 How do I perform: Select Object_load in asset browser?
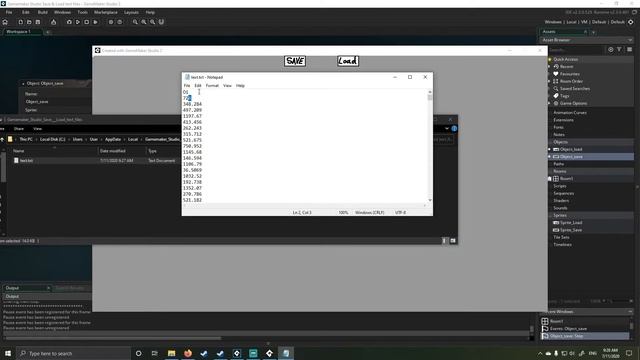click(571, 149)
